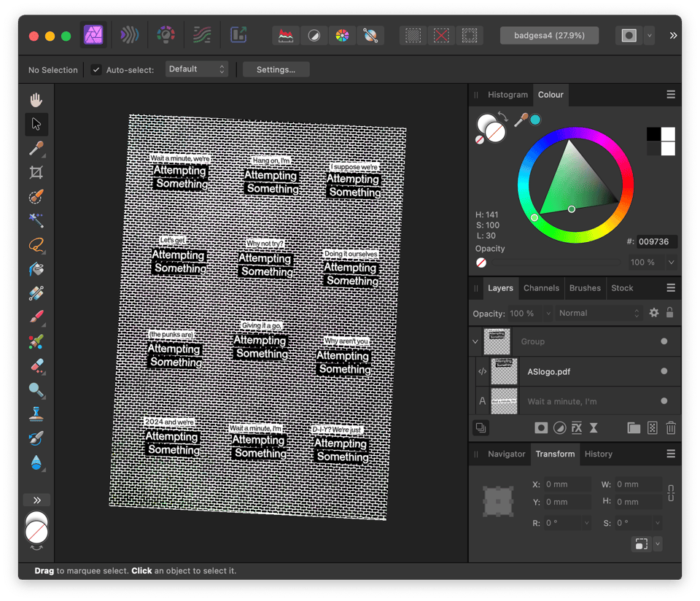This screenshot has width=700, height=601.
Task: Open the Layers panel hamburger menu
Action: point(669,288)
